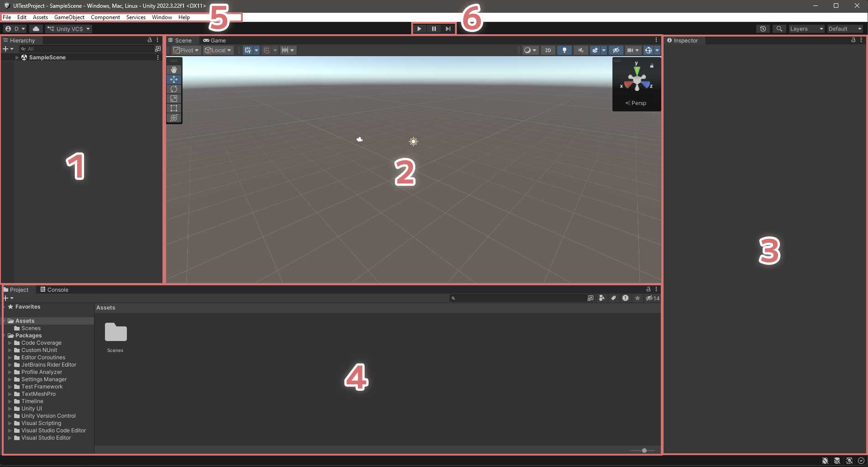The width and height of the screenshot is (868, 467).
Task: Toggle hidden objects scene visibility
Action: [x=616, y=50]
